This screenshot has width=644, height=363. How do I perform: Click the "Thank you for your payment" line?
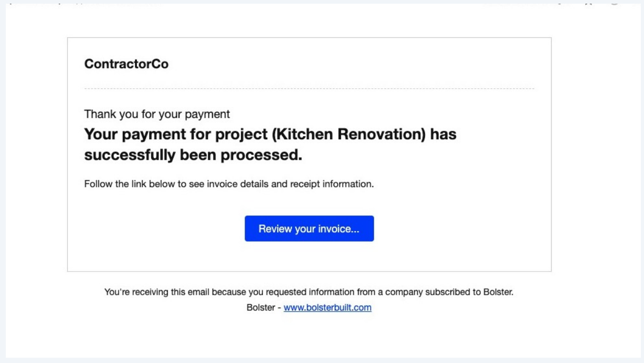(157, 113)
